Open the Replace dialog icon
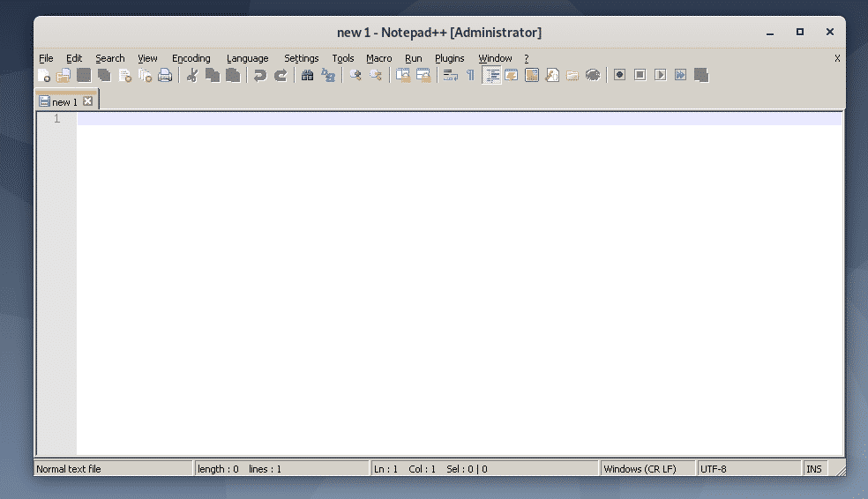The image size is (868, 499). [x=328, y=75]
